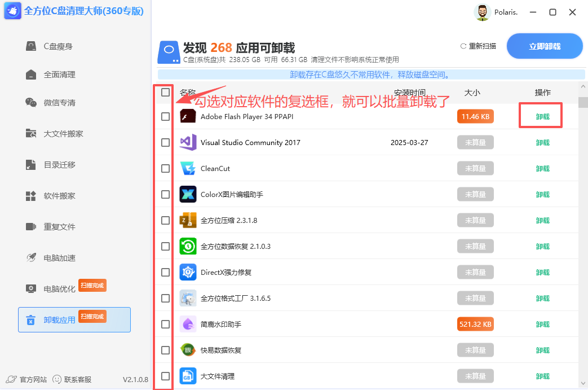Click the Visual Studio Community 2017 icon
This screenshot has height=390, width=588.
click(188, 142)
